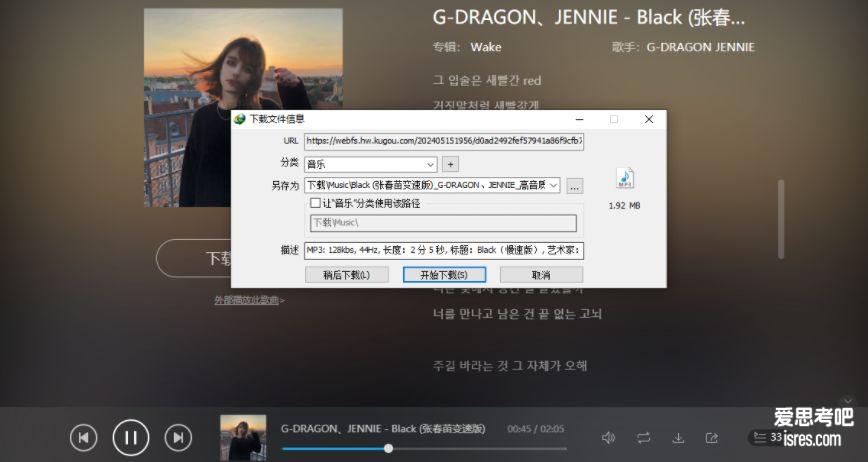Open the 分类 category dropdown
Screen dimensions: 868x462
coord(370,164)
